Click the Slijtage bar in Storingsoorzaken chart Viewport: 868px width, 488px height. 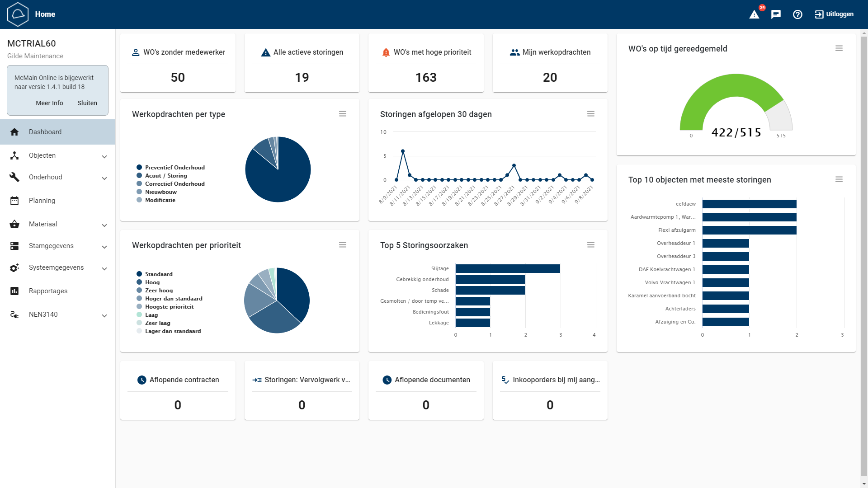pyautogui.click(x=507, y=269)
